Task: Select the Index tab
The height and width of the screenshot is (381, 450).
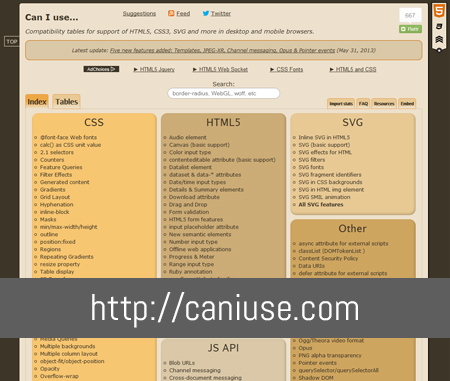Action: click(x=37, y=102)
